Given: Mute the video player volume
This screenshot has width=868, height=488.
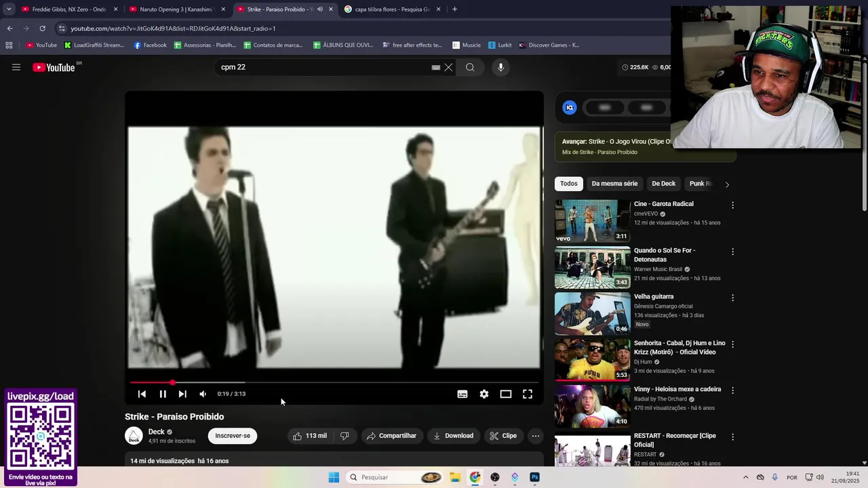Looking at the screenshot, I should click(203, 394).
